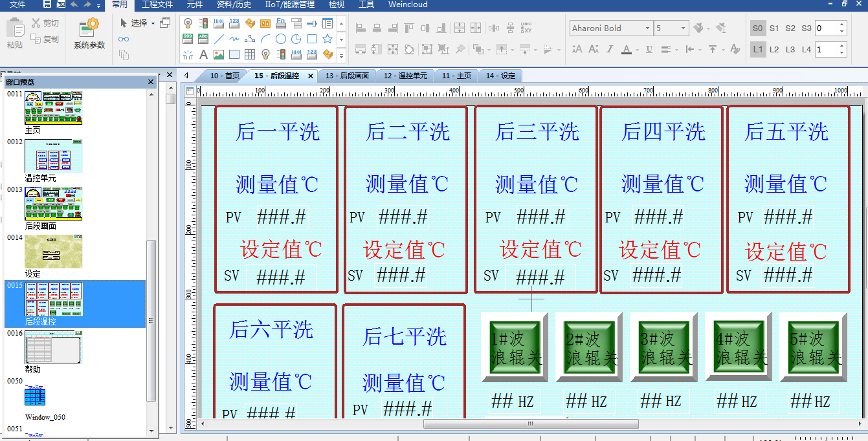
Task: Expand the font size dropdown
Action: point(683,28)
